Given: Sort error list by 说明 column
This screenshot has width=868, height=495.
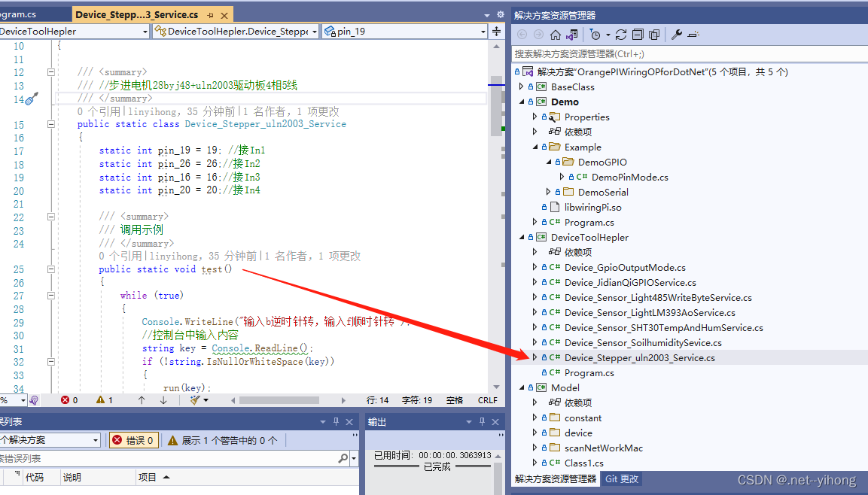Looking at the screenshot, I should pos(72,477).
